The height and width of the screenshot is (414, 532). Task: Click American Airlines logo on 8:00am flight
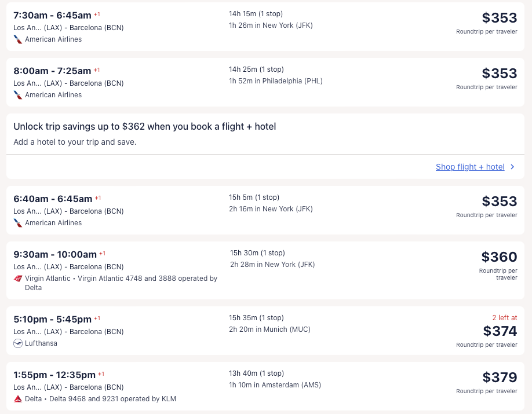(18, 95)
